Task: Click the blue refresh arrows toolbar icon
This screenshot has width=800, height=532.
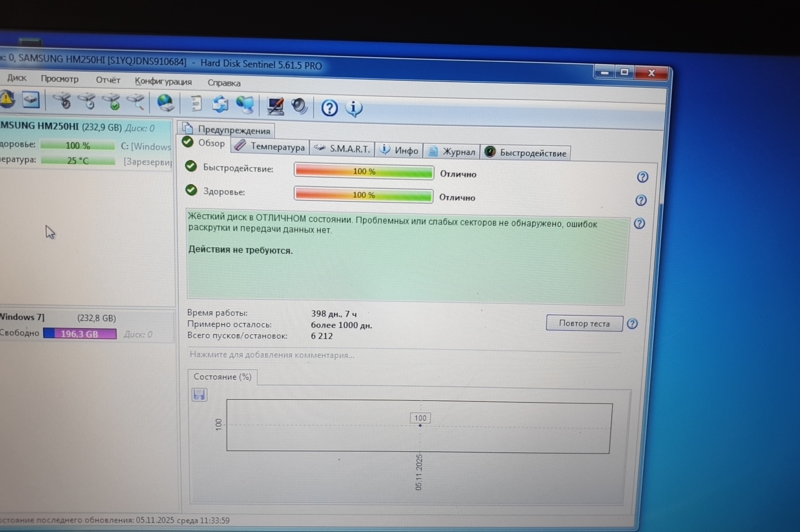Action: (220, 104)
